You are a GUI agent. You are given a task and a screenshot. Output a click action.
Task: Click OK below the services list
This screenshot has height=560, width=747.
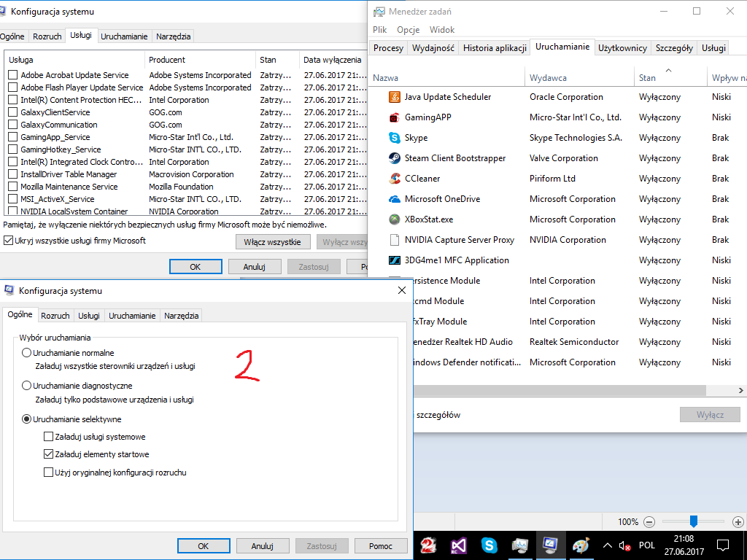[x=196, y=267]
